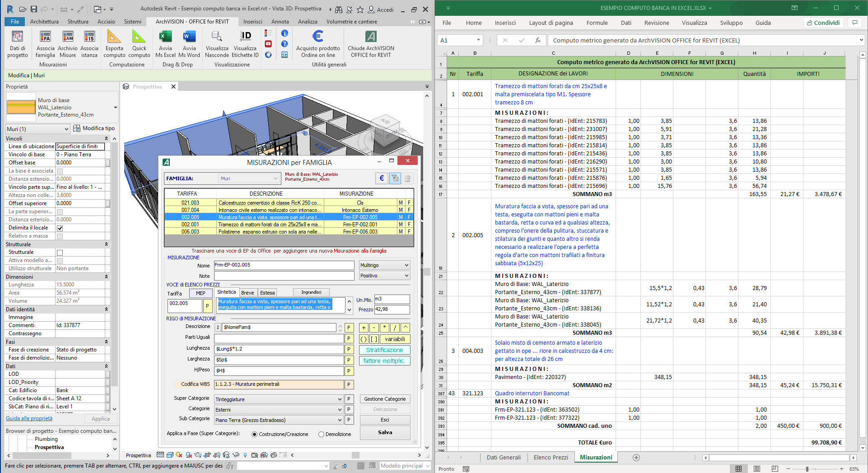
Task: Open Positivo dropdown
Action: click(x=384, y=276)
